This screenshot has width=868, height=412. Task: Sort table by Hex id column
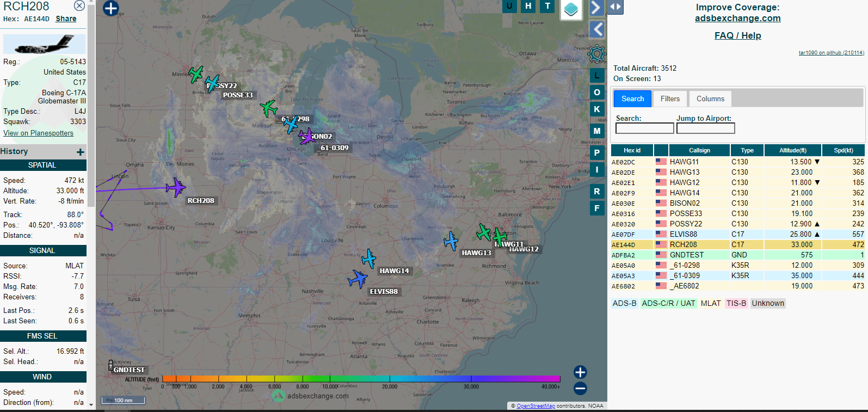click(x=632, y=150)
